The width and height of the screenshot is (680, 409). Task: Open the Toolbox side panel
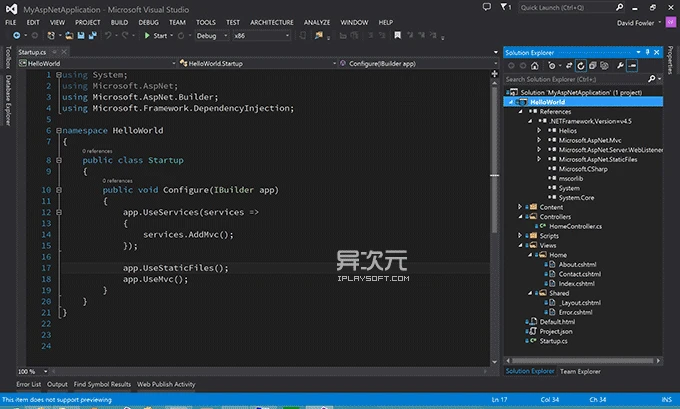pos(8,57)
